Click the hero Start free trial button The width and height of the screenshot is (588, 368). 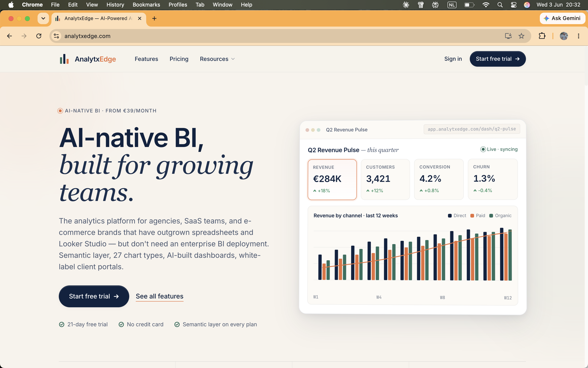tap(94, 296)
